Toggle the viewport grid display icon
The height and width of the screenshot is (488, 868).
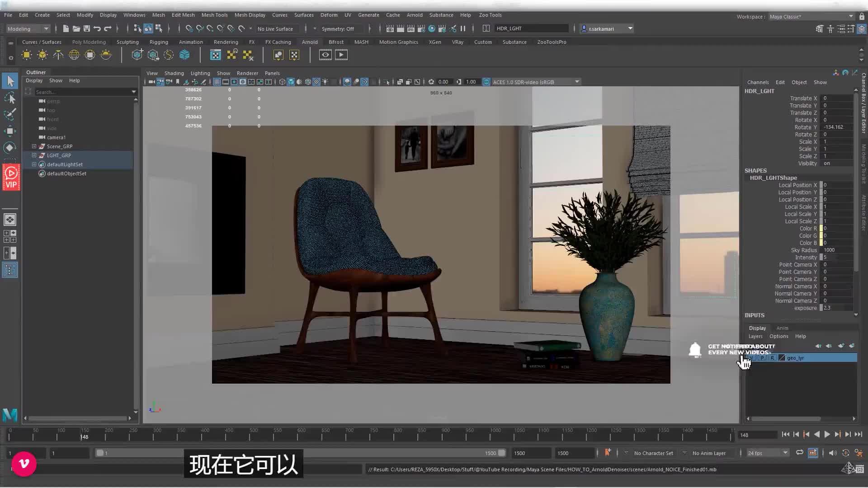[217, 82]
